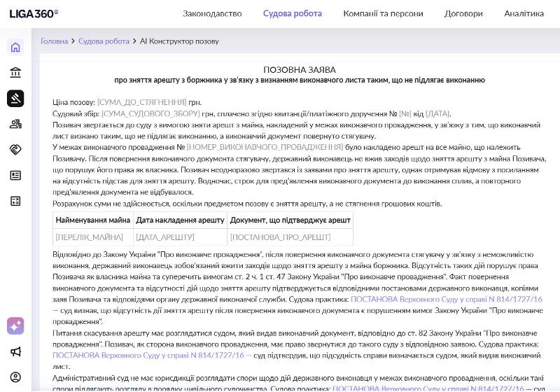Viewport: 560px width, 392px height.
Task: Open the calculator sidebar icon
Action: coord(15,201)
